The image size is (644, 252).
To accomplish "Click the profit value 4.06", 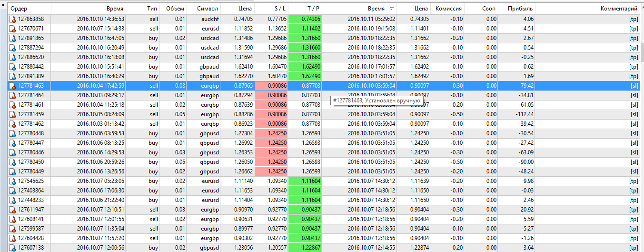I will (528, 19).
